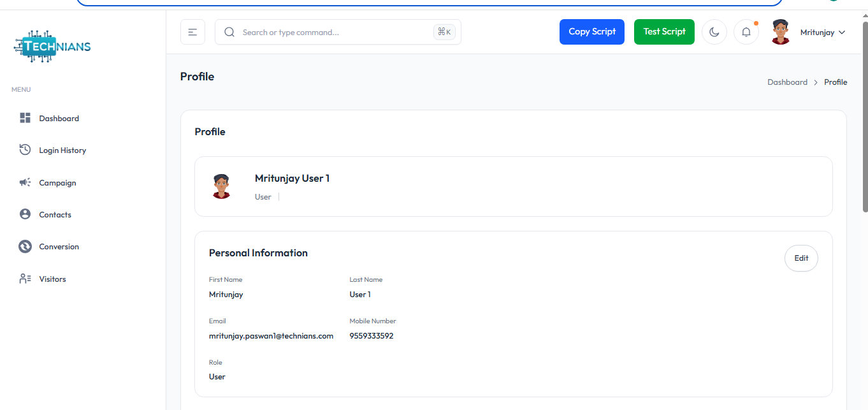
Task: Open the notifications bell
Action: tap(746, 32)
